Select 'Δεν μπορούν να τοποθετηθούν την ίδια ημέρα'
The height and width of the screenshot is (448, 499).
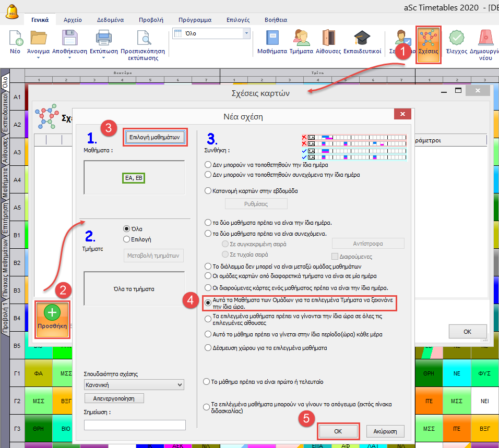coord(208,164)
